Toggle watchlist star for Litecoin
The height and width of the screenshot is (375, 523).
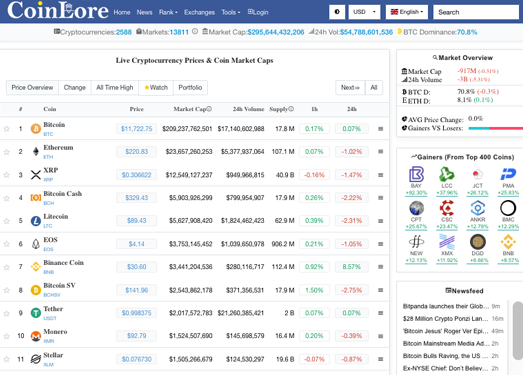(x=6, y=221)
